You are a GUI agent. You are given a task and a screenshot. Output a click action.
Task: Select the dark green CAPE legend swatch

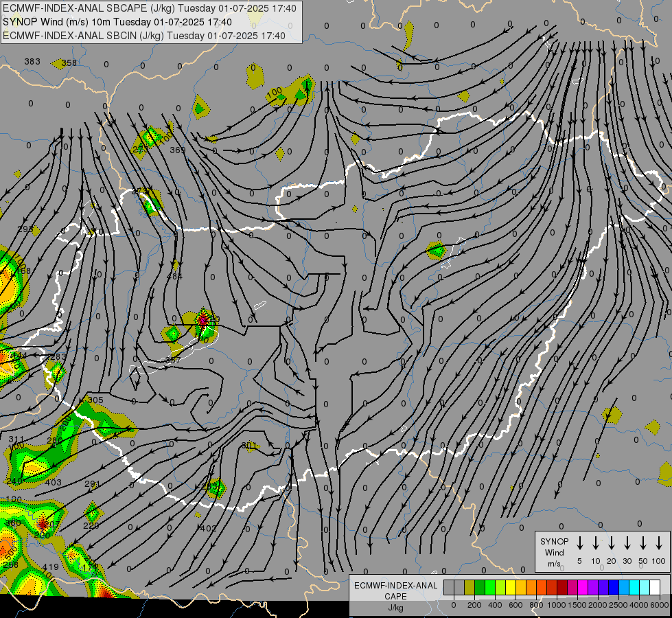tap(480, 587)
